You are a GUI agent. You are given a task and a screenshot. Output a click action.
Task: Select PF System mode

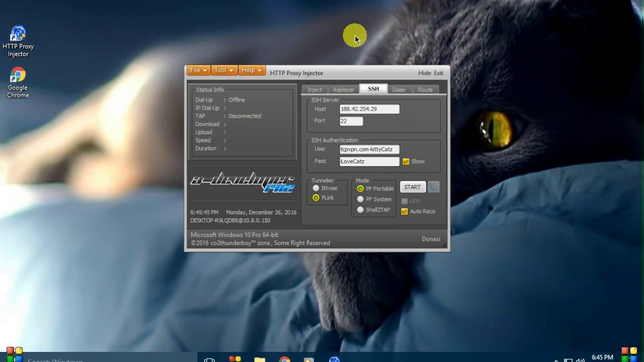[360, 199]
